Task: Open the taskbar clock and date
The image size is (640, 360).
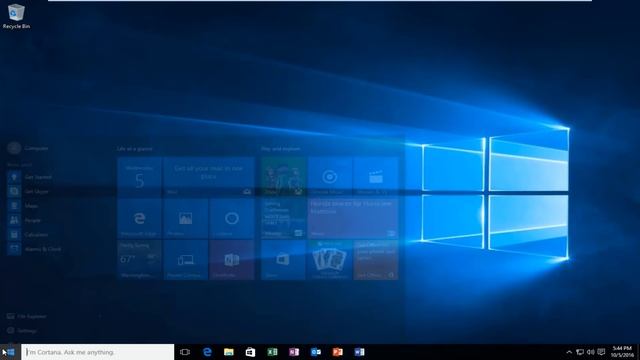Action: [x=622, y=351]
